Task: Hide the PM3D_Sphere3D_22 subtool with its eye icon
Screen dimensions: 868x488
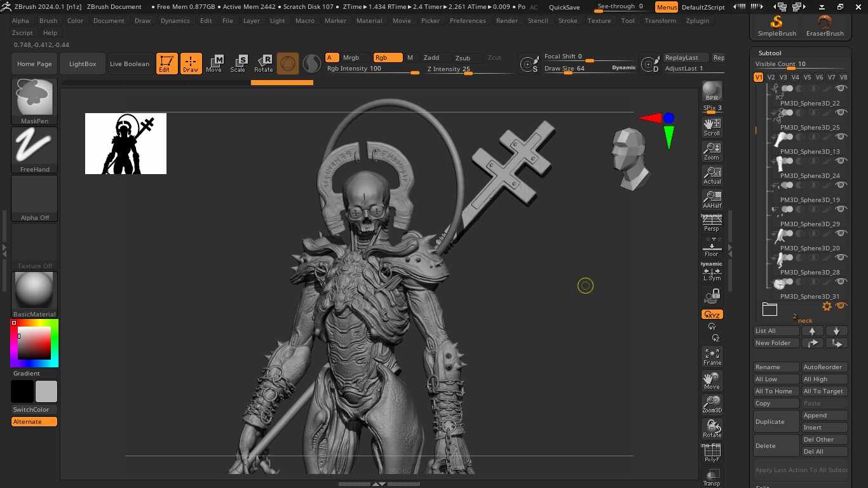Action: coord(841,88)
